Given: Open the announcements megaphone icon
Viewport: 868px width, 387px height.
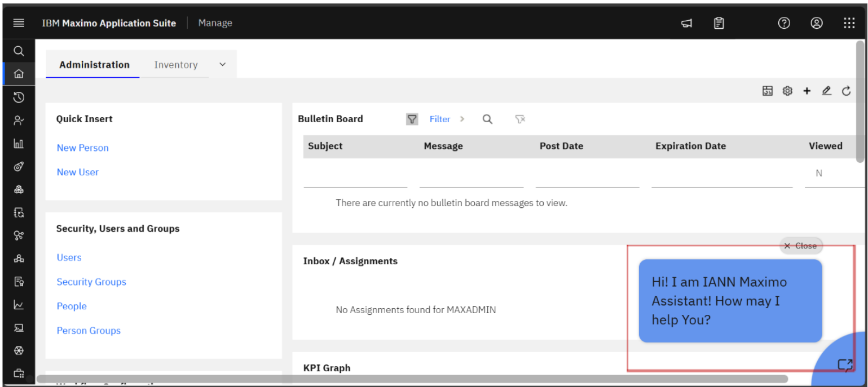Looking at the screenshot, I should (x=686, y=23).
